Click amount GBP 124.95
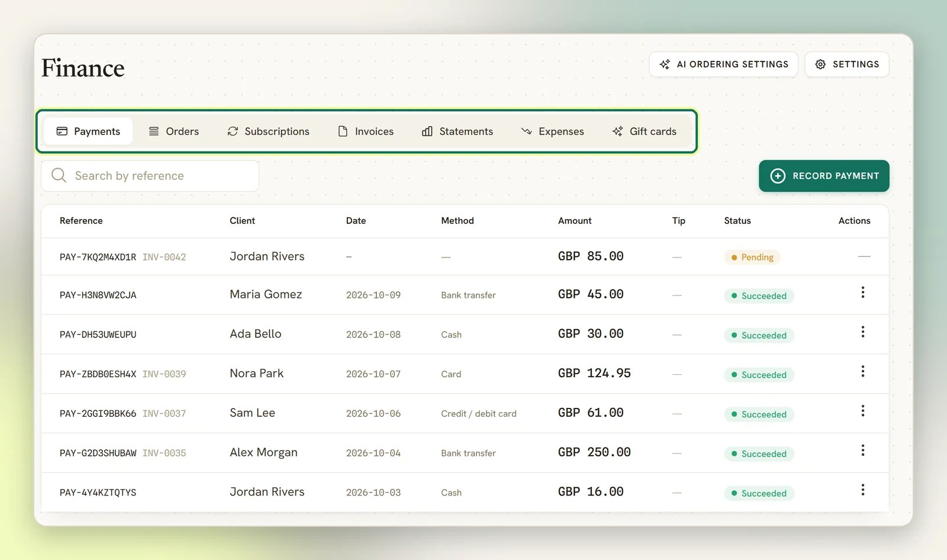 594,373
